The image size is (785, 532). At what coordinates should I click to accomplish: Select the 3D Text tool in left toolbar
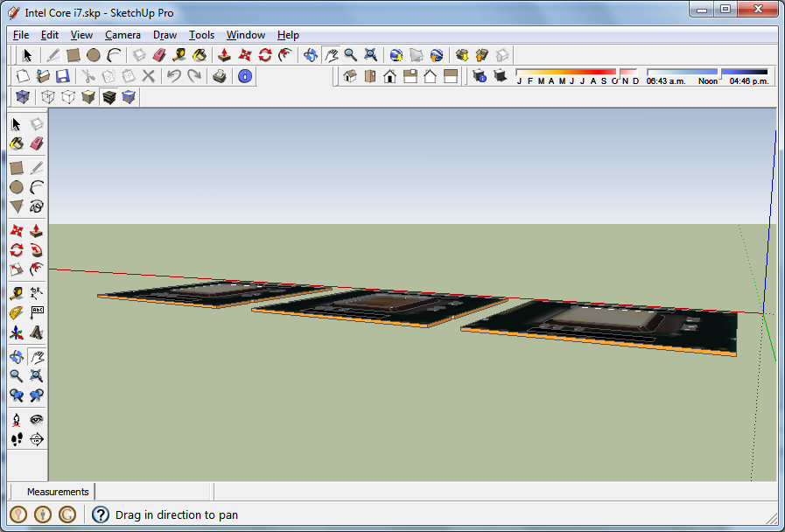[x=37, y=332]
